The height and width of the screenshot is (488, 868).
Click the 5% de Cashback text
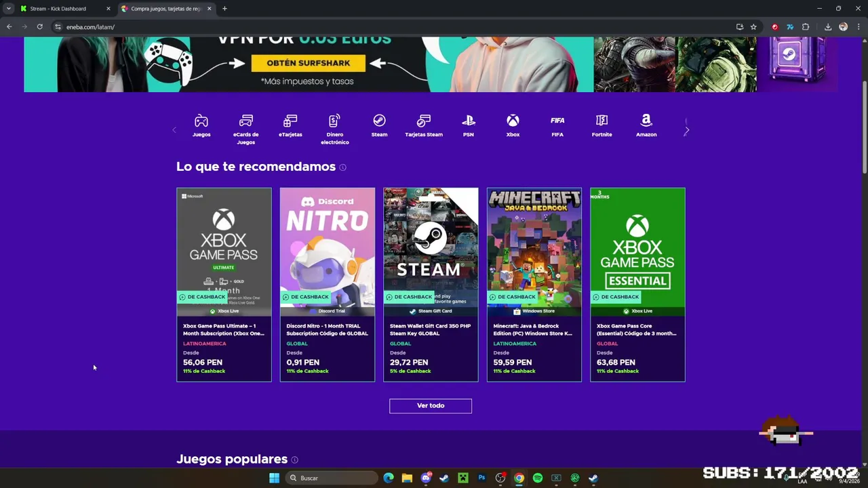point(410,371)
